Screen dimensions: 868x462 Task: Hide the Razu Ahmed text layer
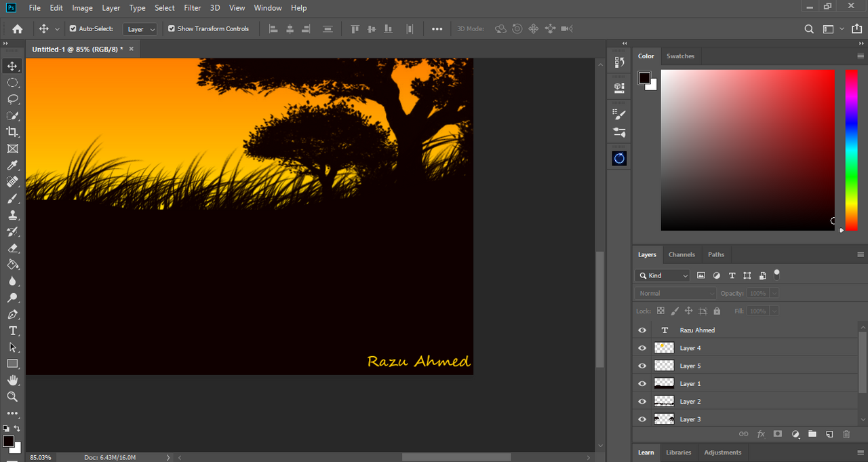[642, 330]
